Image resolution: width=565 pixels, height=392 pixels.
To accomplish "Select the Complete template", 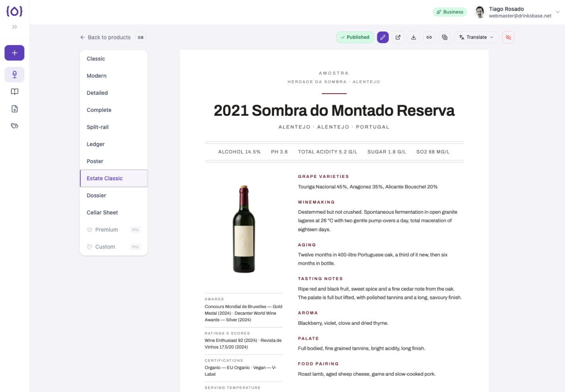I will coord(114,110).
